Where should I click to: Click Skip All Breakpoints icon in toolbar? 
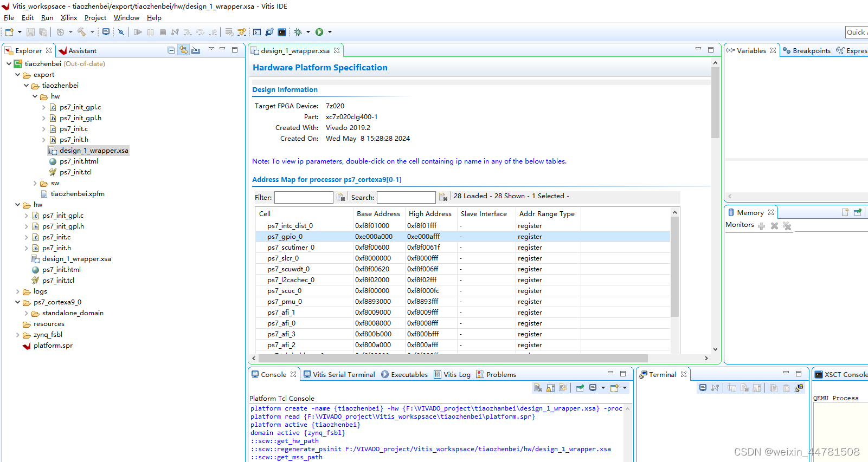pos(121,32)
